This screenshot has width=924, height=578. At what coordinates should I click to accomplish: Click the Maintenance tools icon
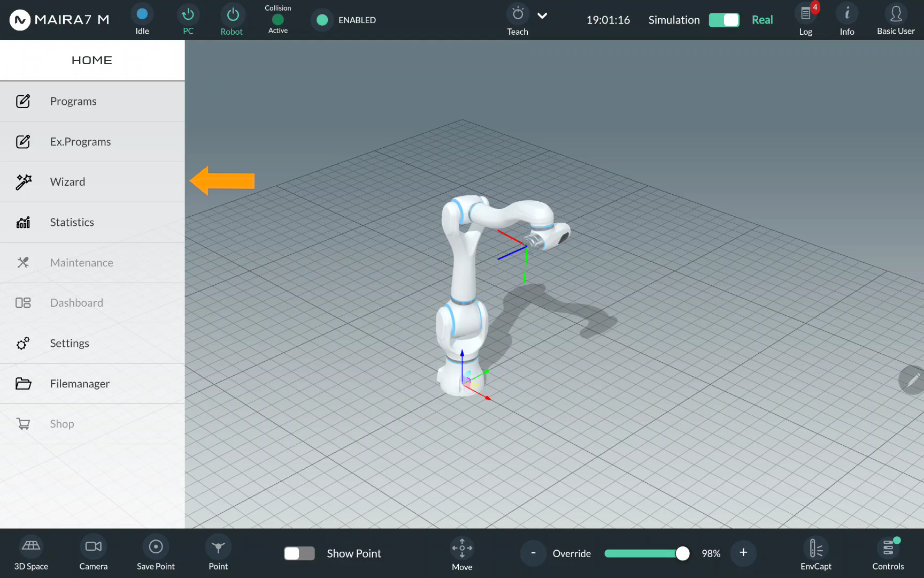tap(23, 262)
